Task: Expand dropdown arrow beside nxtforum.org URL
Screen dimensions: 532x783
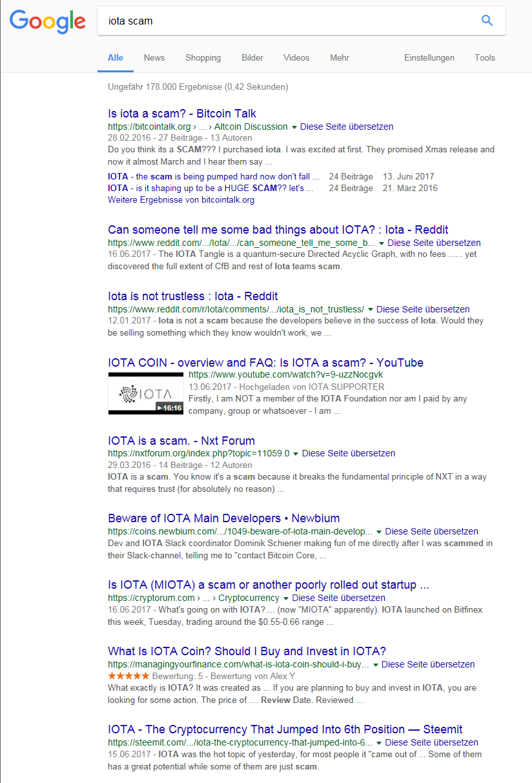Action: click(x=296, y=454)
